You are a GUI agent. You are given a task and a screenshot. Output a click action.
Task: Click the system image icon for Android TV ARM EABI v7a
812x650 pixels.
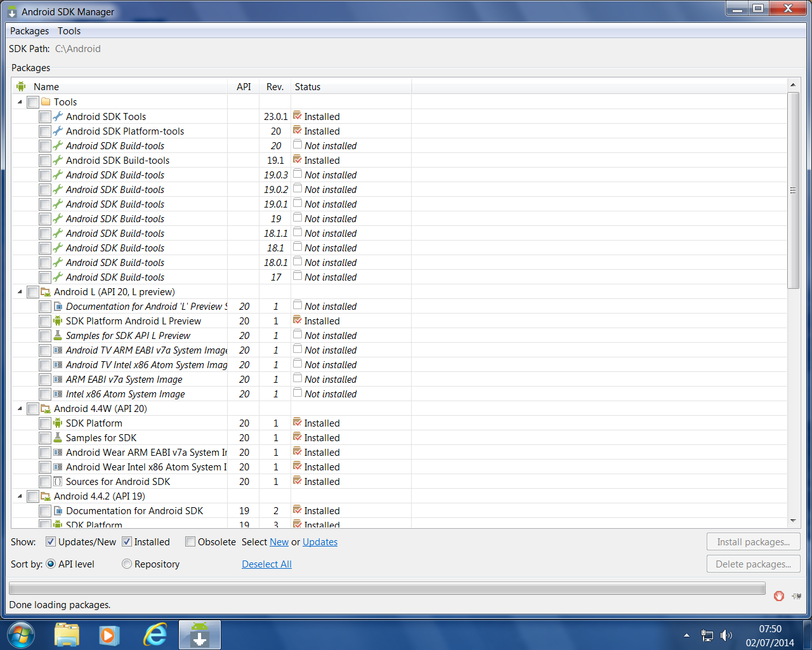pos(58,350)
